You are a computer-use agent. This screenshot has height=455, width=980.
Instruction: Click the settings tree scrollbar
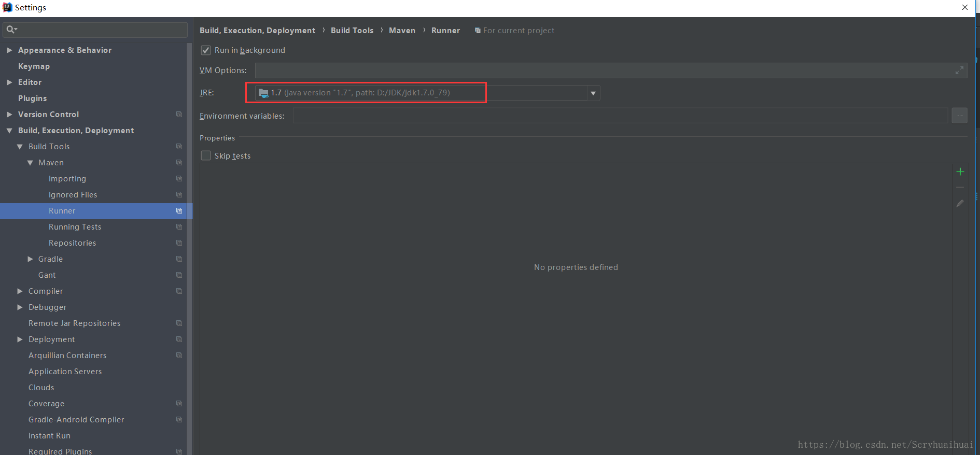click(x=189, y=249)
